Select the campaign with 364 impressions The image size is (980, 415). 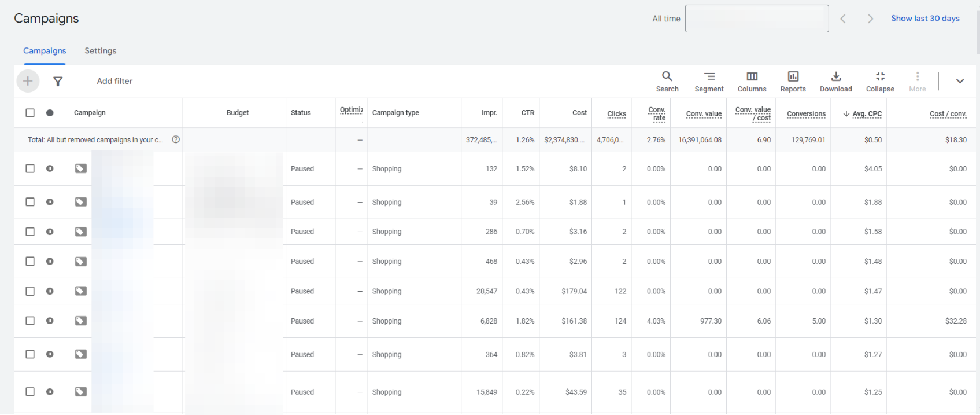click(x=30, y=354)
